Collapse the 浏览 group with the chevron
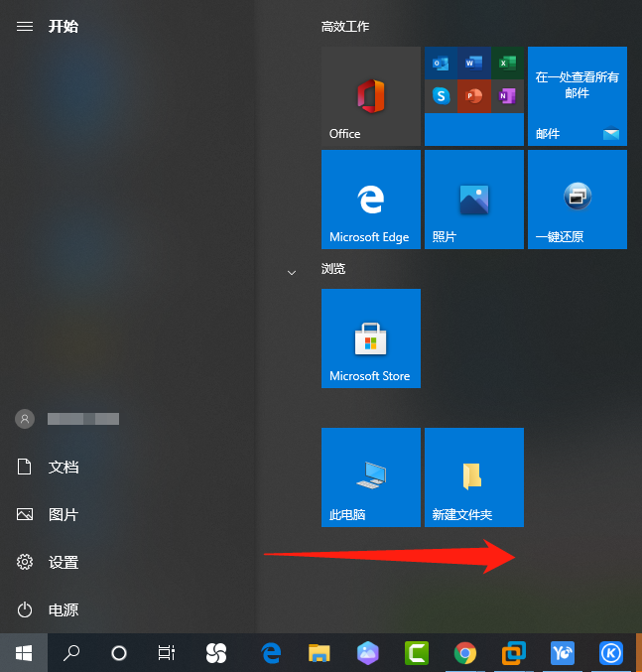 (292, 271)
